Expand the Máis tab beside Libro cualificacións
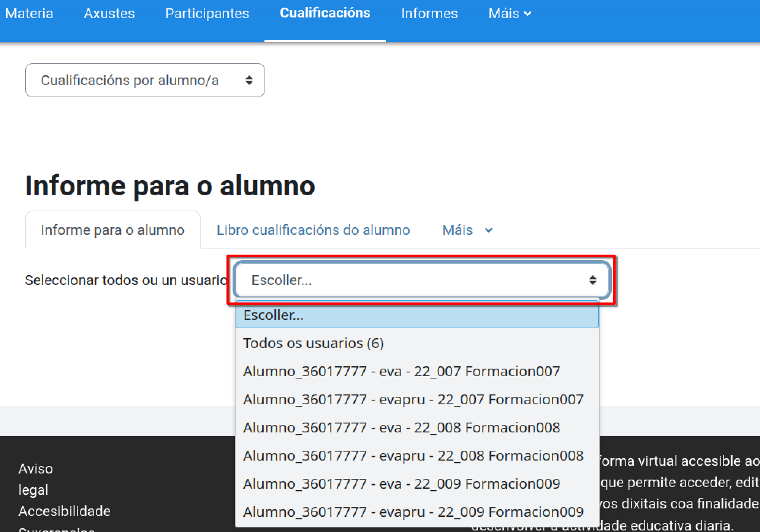Screen dimensions: 760x532 [x=467, y=230]
